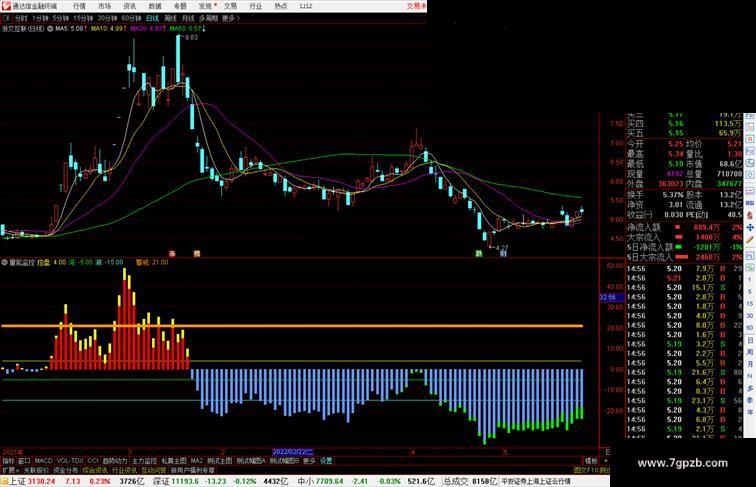The height and width of the screenshot is (487, 756).
Task: Click sidebar 季 quarterly period icon
Action: 750,400
